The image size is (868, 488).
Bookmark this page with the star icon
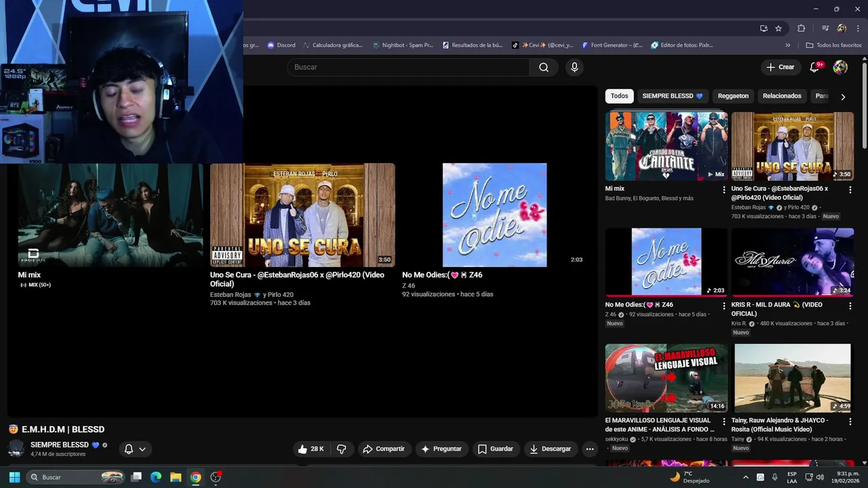(778, 28)
